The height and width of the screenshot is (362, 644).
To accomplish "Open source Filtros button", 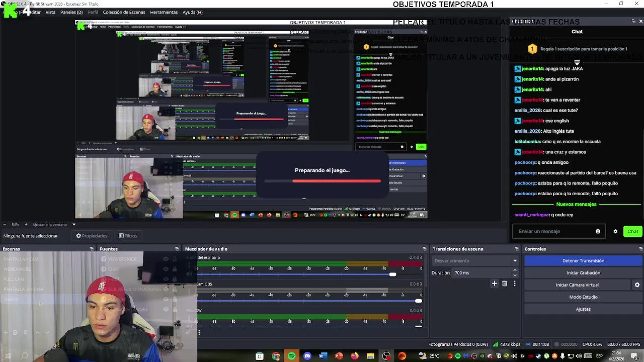I will (x=128, y=236).
